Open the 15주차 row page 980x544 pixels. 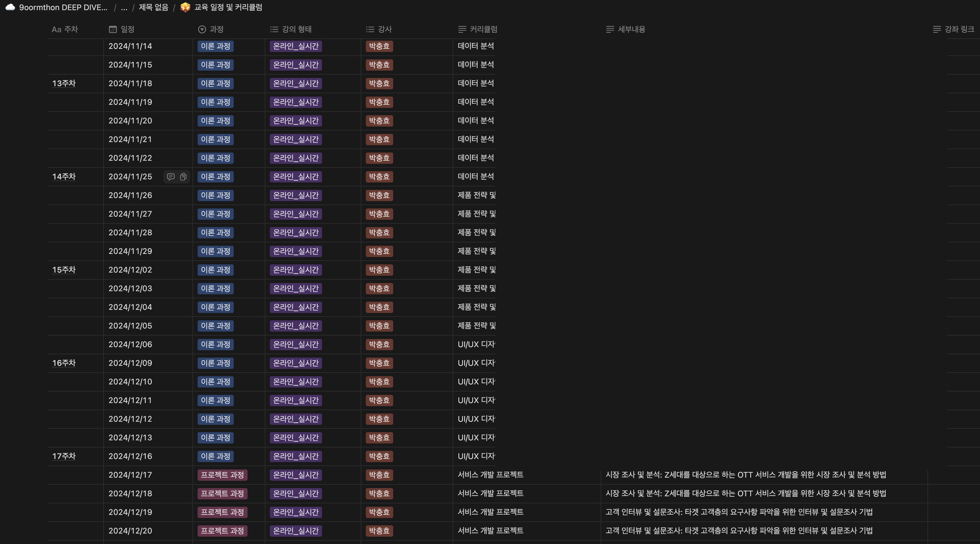tap(64, 270)
